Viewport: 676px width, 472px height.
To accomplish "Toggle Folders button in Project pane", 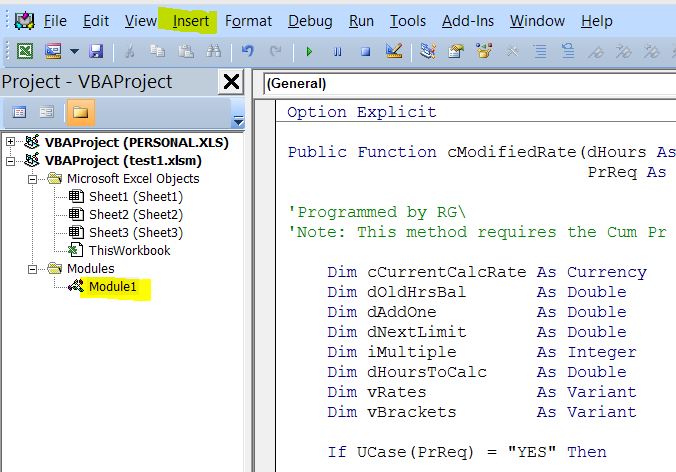I will [x=79, y=112].
